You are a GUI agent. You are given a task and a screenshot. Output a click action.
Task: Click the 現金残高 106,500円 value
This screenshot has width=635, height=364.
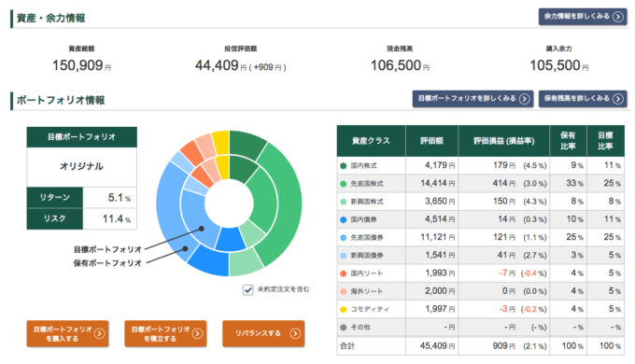(400, 65)
